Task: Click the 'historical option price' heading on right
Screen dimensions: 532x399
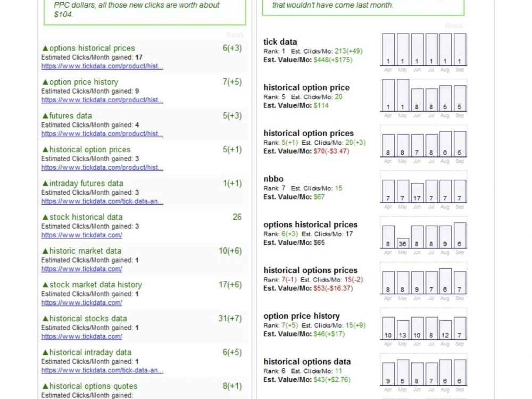Action: (306, 88)
